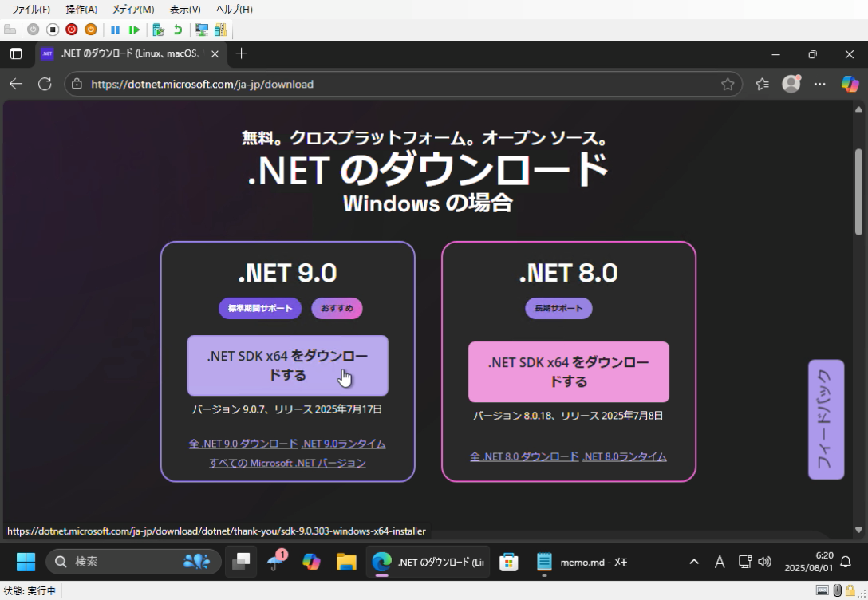Open a new browser tab
868x600 pixels.
point(241,53)
